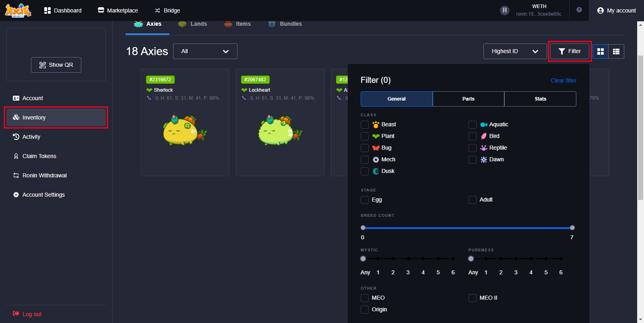The width and height of the screenshot is (644, 323).
Task: Open My account menu
Action: click(x=617, y=10)
